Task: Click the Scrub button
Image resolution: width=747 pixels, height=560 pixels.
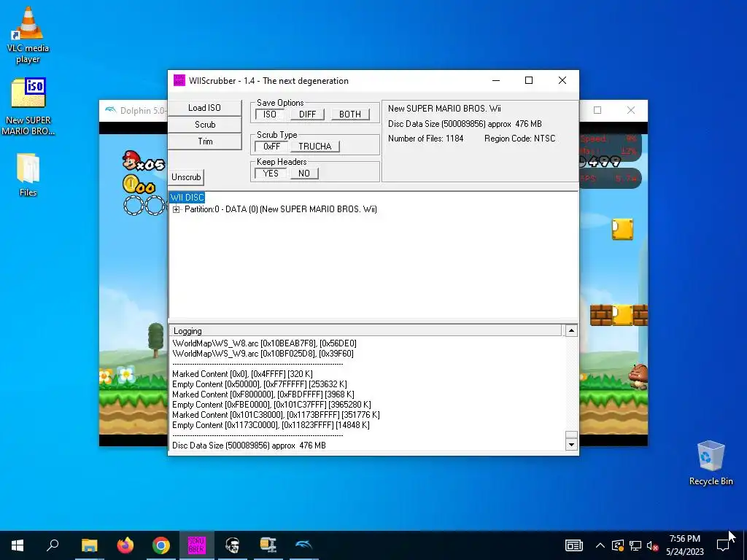Action: point(205,124)
